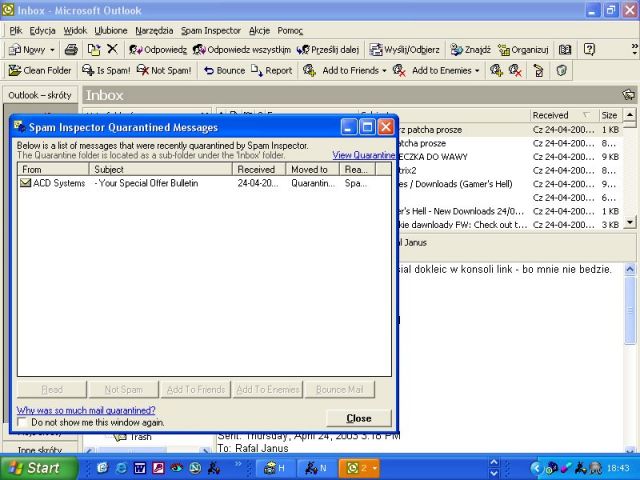Image resolution: width=640 pixels, height=480 pixels.
Task: Click the View Quarantine link
Action: (363, 155)
